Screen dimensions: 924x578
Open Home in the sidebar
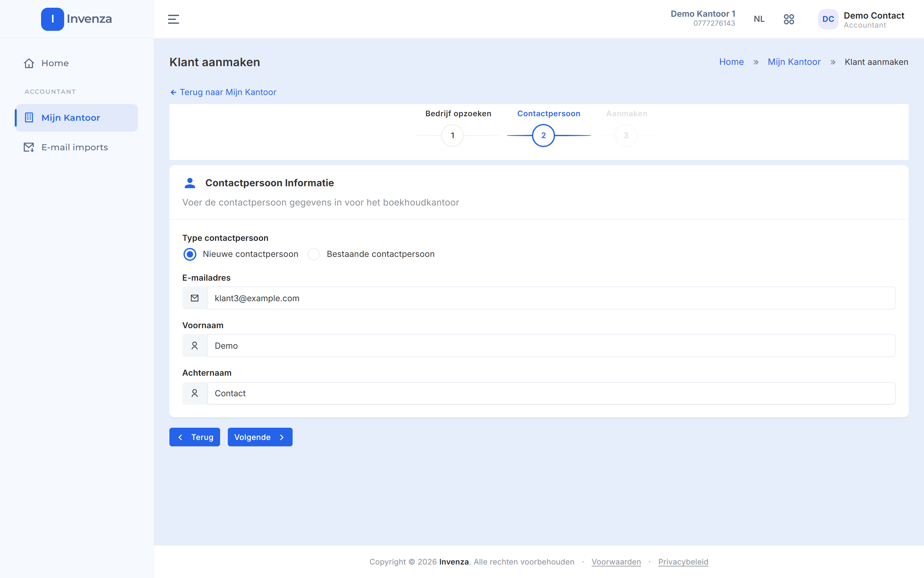tap(76, 63)
